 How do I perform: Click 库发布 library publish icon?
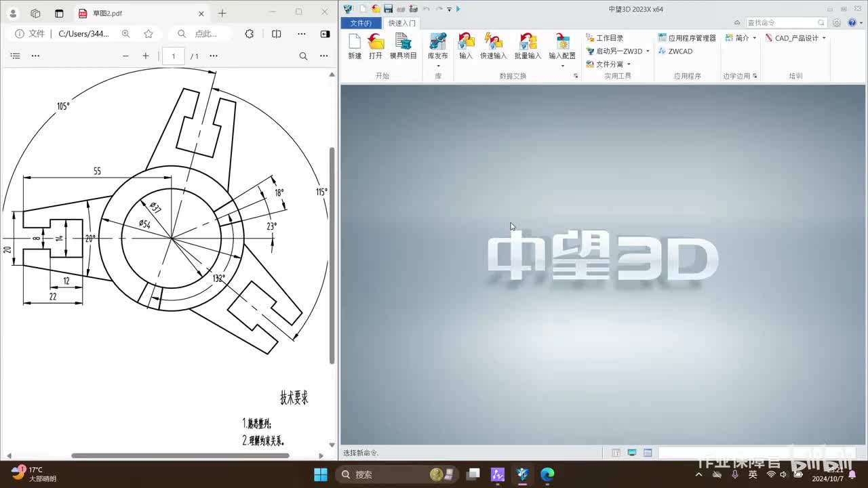pyautogui.click(x=437, y=41)
